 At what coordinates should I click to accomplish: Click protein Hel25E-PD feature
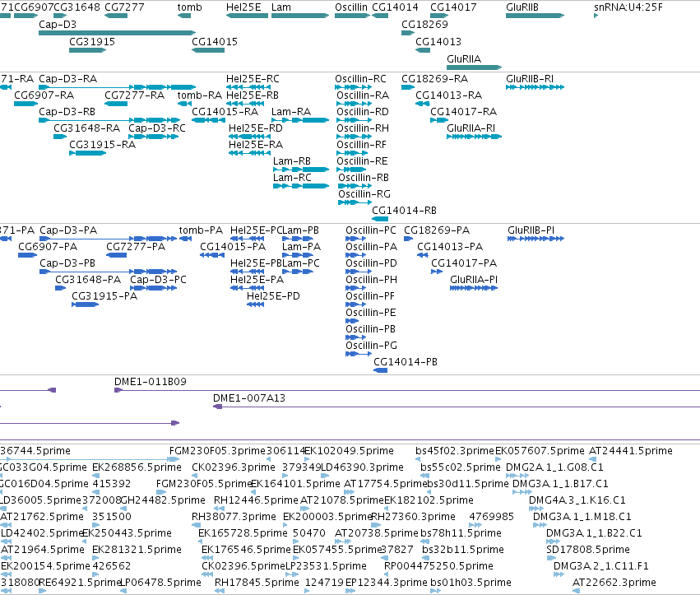(255, 304)
